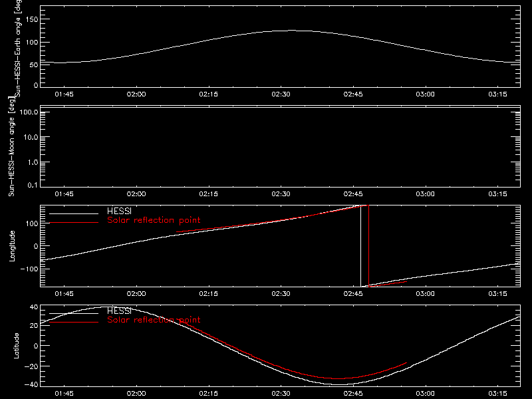Click the 100 tick label on Earth angle plot

32,43
